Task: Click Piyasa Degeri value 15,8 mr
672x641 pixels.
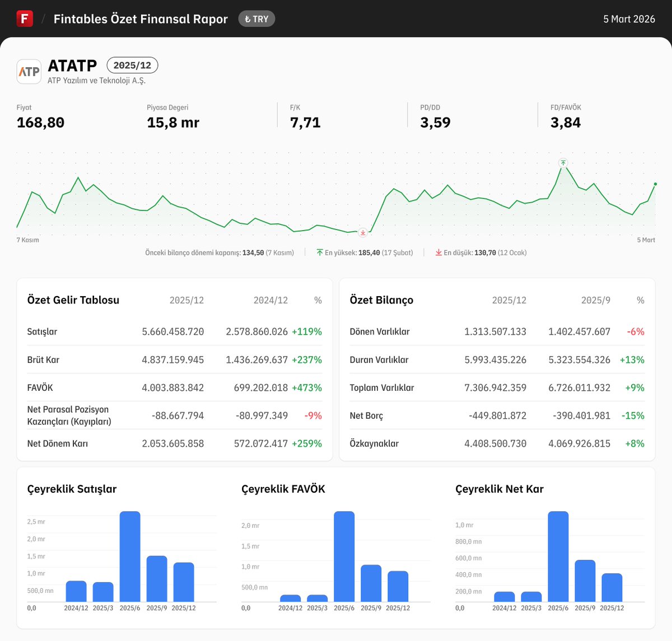Action: coord(173,123)
